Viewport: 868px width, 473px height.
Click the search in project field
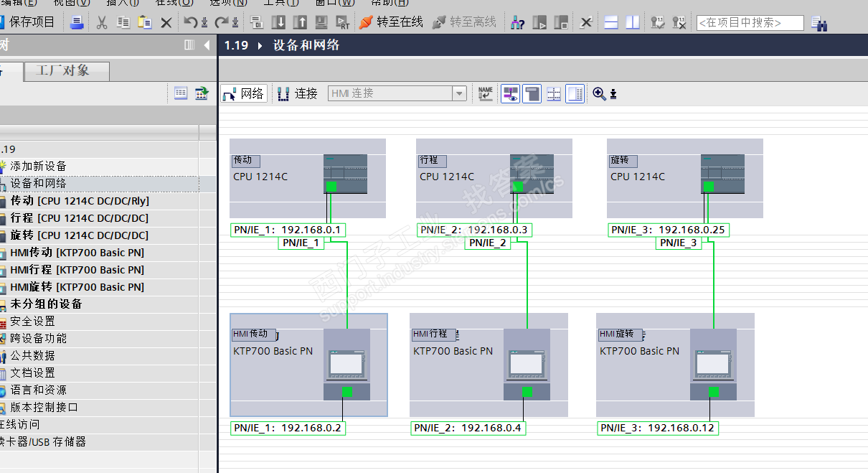pos(750,23)
